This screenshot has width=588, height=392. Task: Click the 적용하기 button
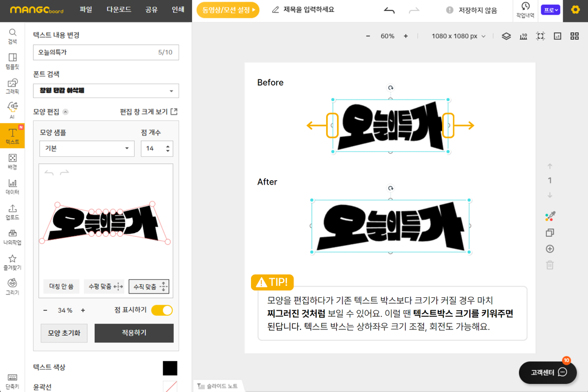(134, 333)
